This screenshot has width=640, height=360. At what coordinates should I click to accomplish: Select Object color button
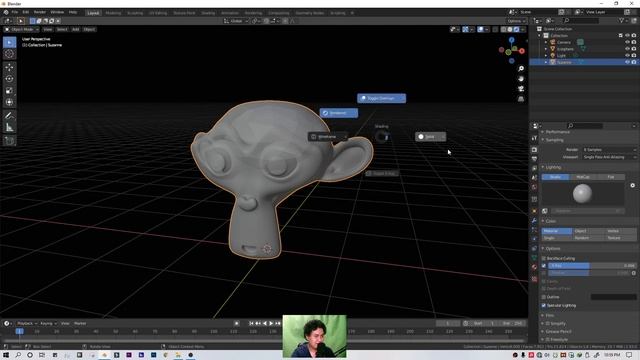point(588,231)
